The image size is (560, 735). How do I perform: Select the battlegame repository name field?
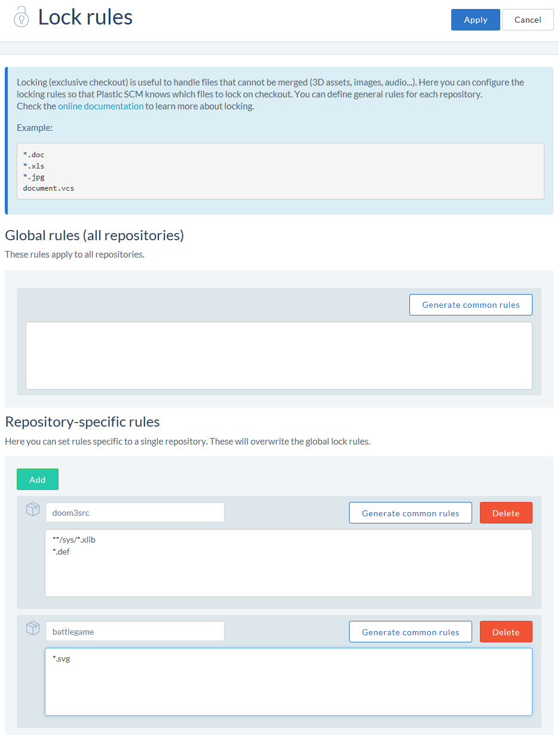pos(135,632)
